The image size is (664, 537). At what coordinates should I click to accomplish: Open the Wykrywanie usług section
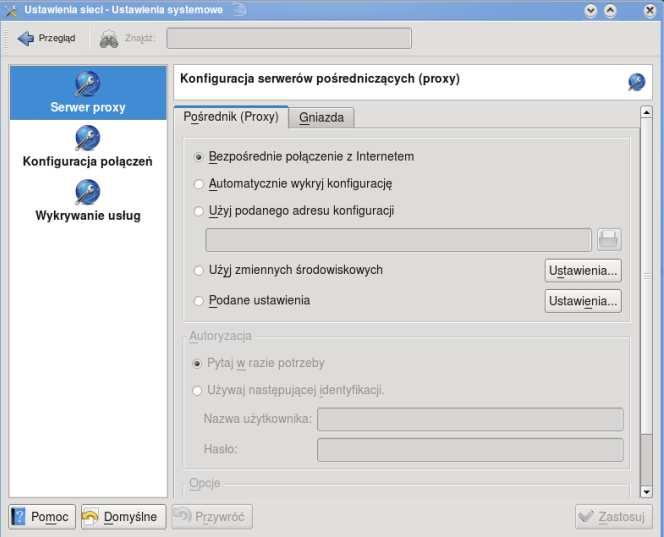[x=88, y=201]
